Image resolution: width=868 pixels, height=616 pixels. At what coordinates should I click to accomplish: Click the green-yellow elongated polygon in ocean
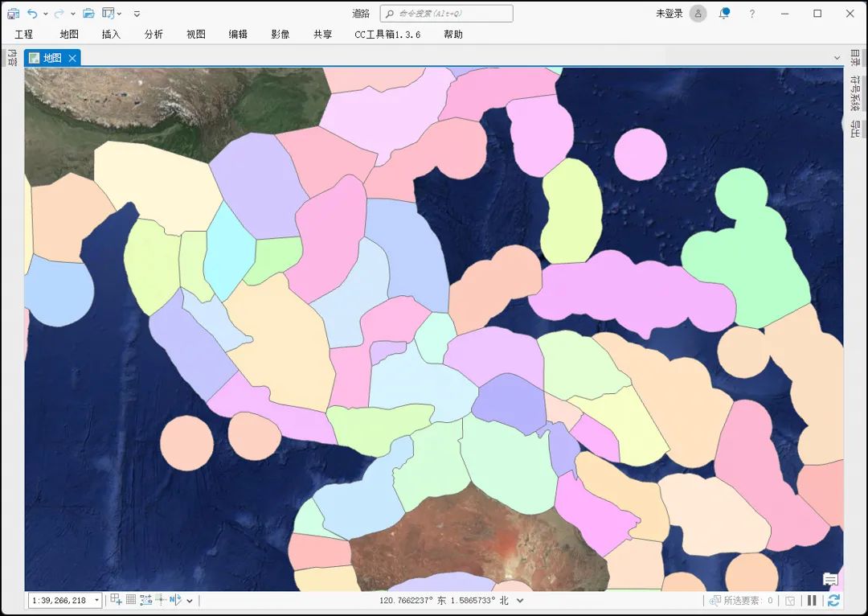(x=571, y=211)
